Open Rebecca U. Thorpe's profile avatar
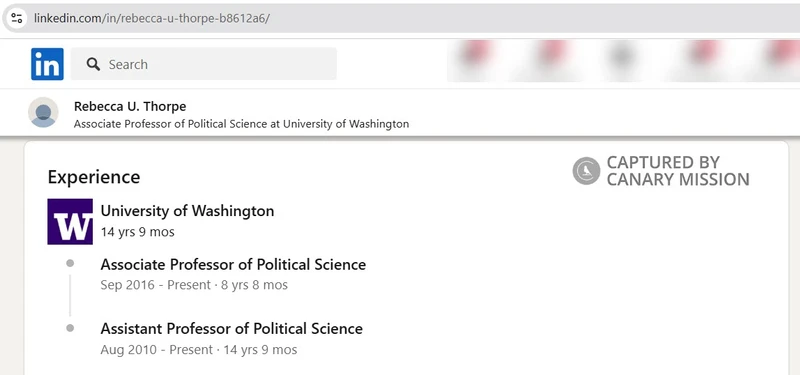 (x=43, y=112)
